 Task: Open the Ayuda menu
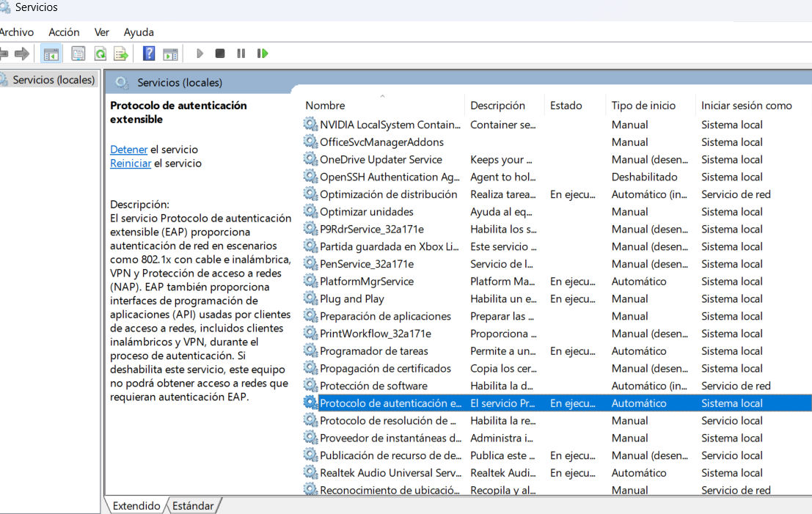[139, 32]
